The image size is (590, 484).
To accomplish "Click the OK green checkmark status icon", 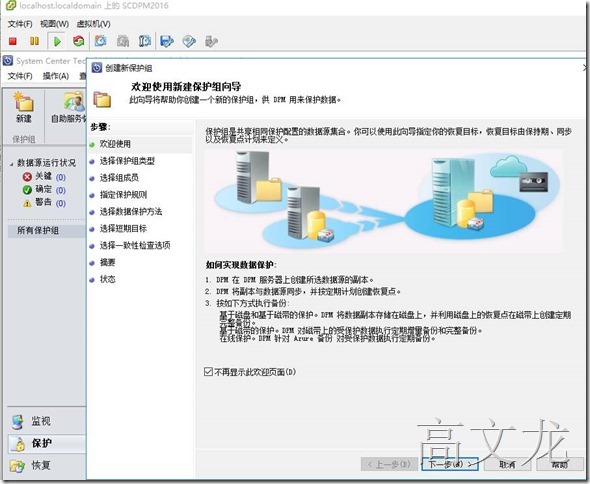I will click(27, 190).
